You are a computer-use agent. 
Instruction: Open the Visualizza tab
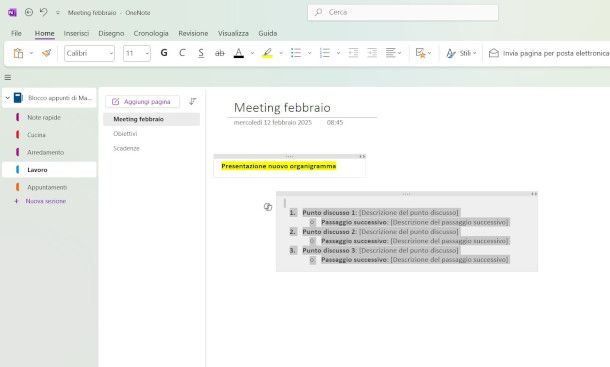pos(233,33)
